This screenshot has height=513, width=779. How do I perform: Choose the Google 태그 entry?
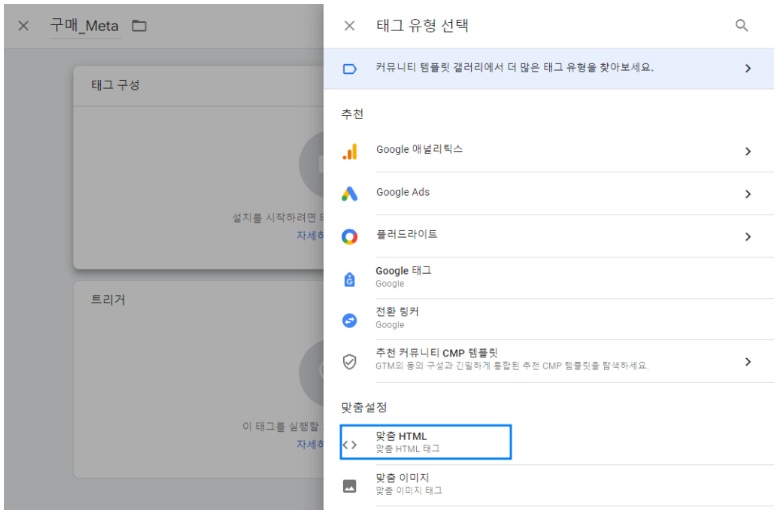click(x=549, y=278)
